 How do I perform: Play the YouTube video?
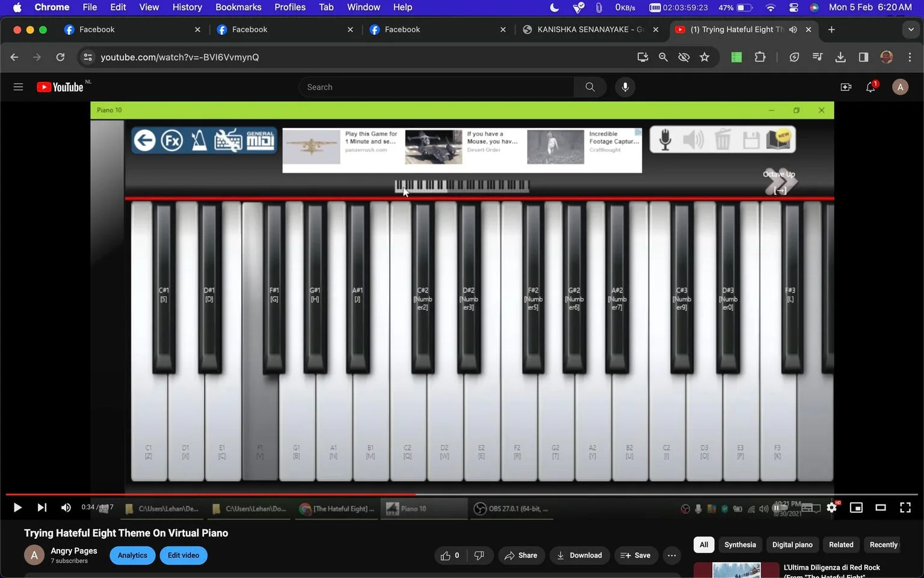17,508
